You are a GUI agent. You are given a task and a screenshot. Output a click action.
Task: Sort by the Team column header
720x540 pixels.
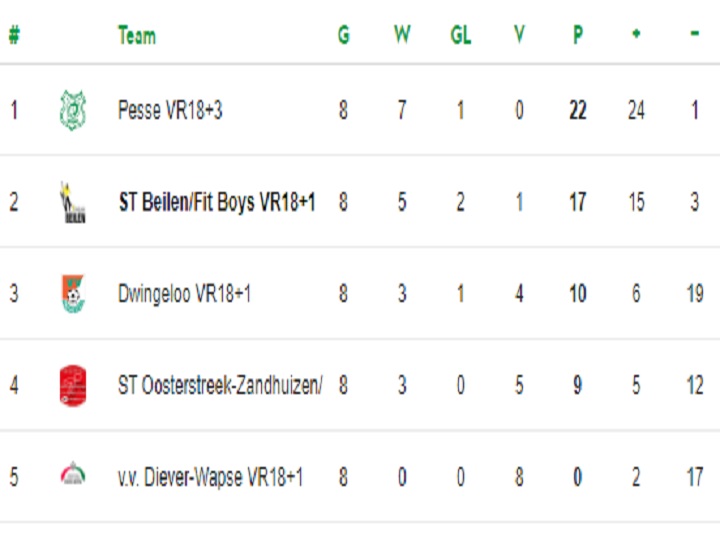[137, 35]
